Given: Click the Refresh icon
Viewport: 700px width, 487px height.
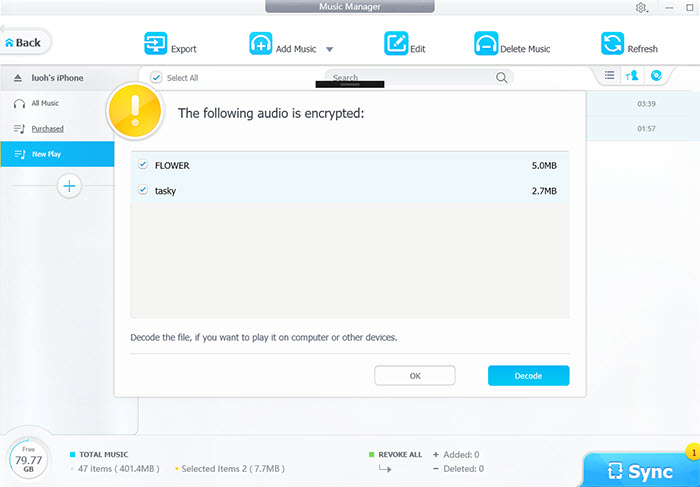Looking at the screenshot, I should (x=612, y=43).
